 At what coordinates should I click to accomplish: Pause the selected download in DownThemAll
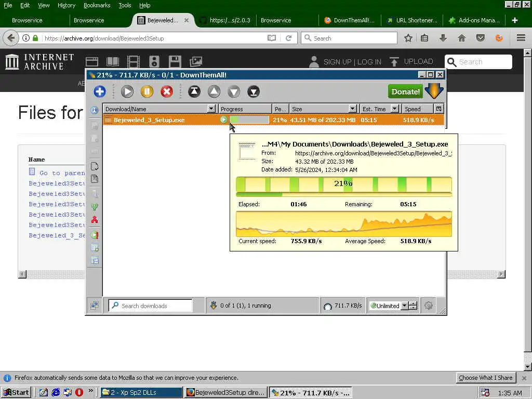[147, 91]
